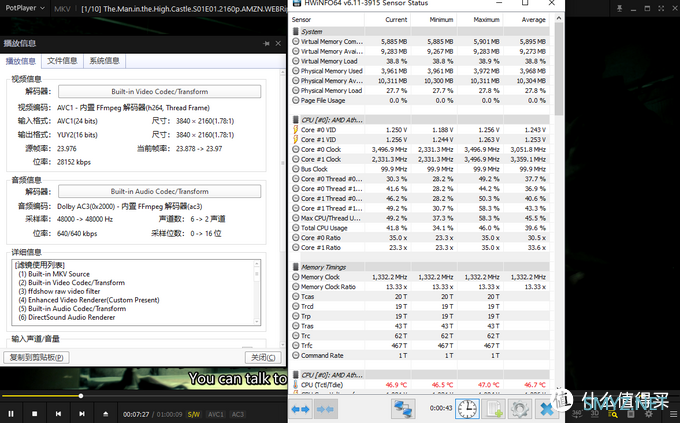Close the playback info panel via X

pyautogui.click(x=278, y=43)
